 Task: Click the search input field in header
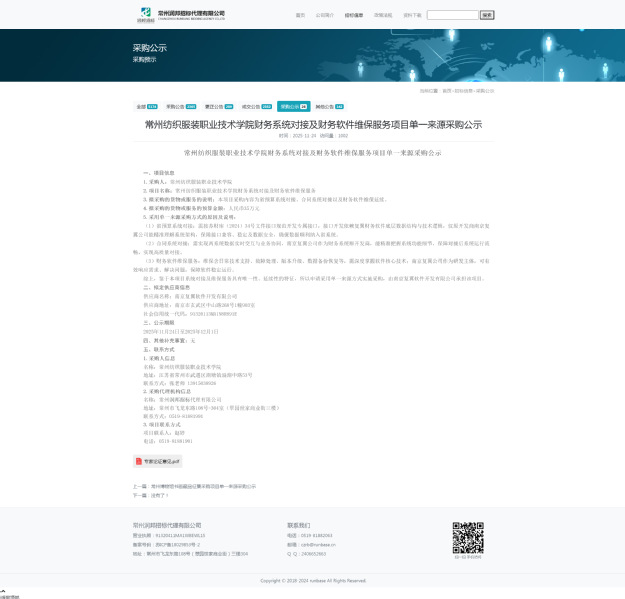452,16
